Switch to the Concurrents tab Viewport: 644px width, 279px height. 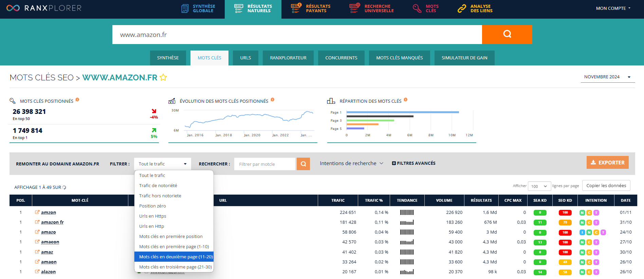(341, 58)
